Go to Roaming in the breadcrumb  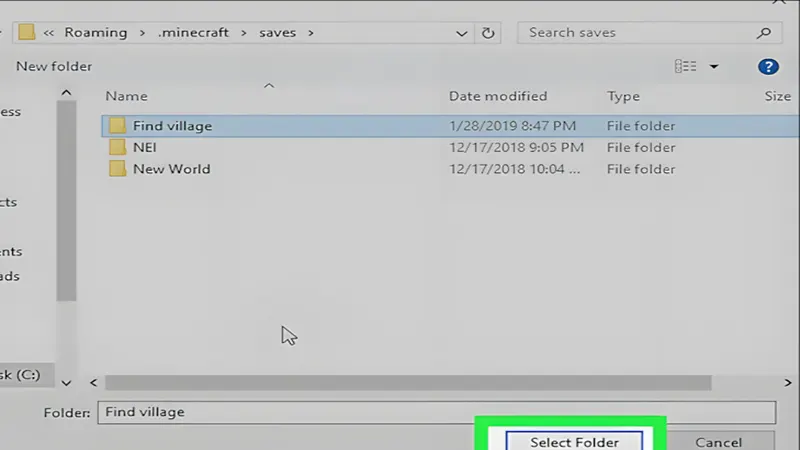tap(96, 32)
